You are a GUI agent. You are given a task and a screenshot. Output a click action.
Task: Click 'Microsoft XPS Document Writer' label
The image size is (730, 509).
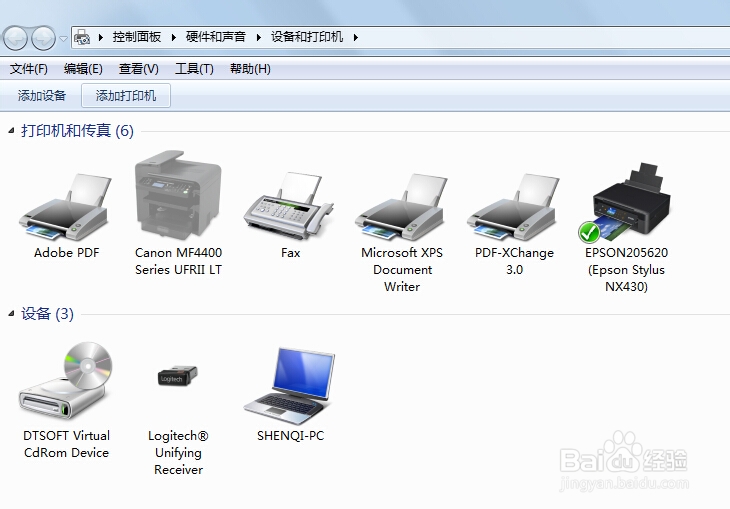click(402, 270)
